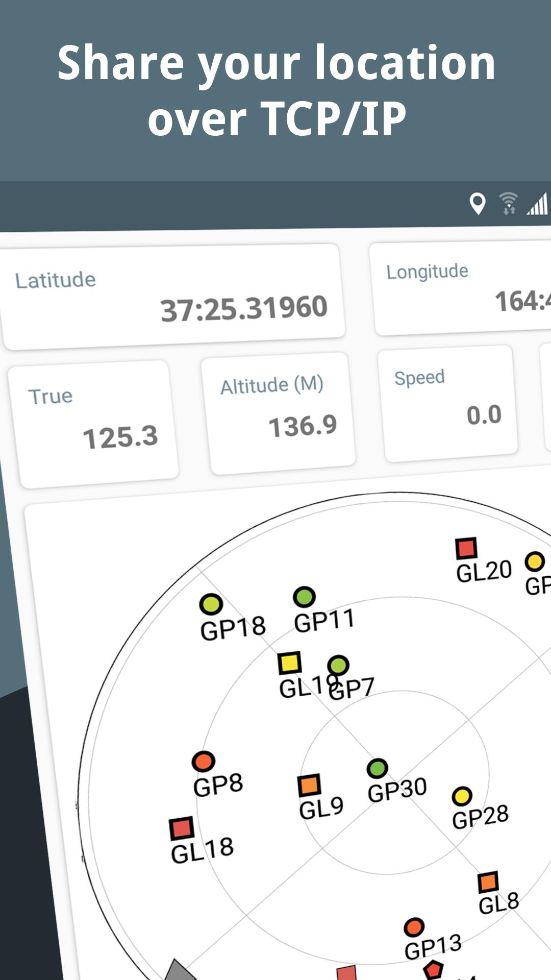Tap the cellular signal strength icon
Image resolution: width=551 pixels, height=980 pixels.
(537, 204)
